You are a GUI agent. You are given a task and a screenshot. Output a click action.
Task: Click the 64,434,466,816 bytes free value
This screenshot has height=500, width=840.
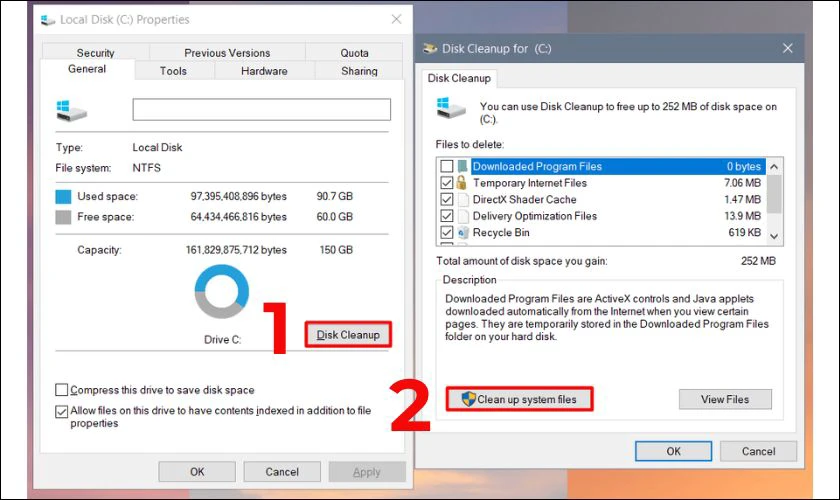pyautogui.click(x=238, y=217)
